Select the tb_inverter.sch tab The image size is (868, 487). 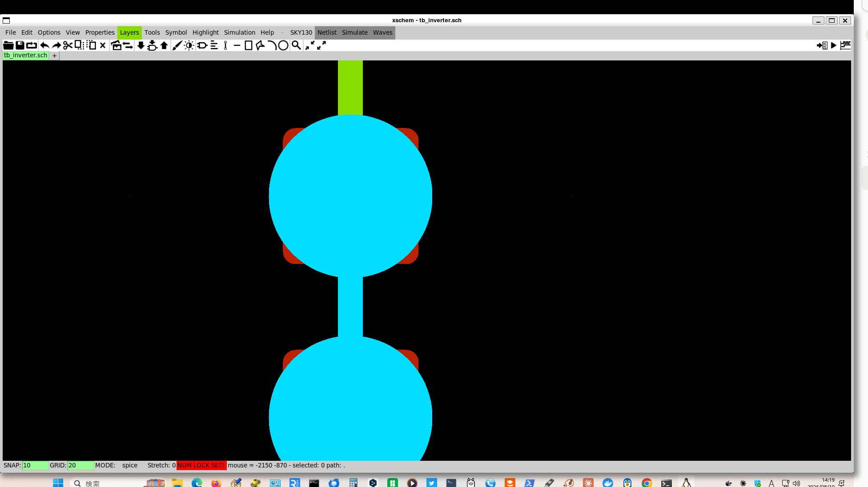pos(26,56)
